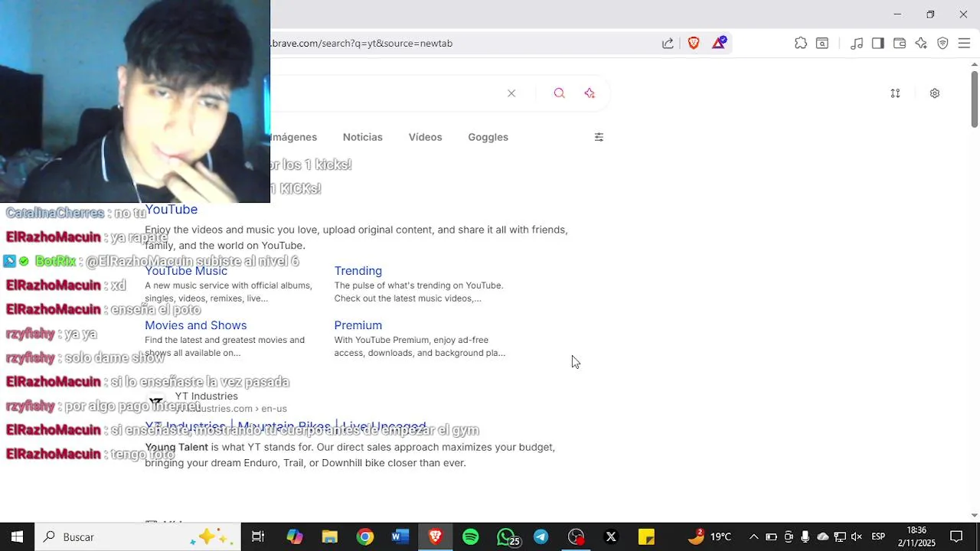Clear the search box with X icon

pos(511,93)
